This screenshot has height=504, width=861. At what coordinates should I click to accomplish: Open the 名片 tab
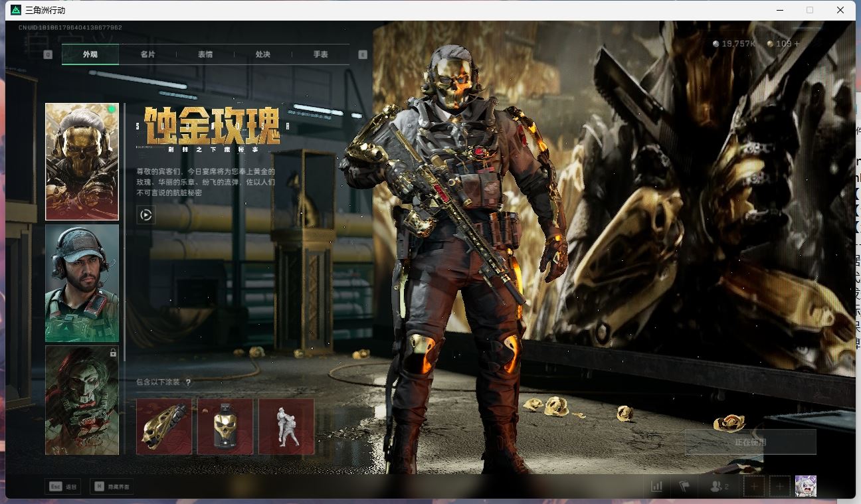click(x=147, y=54)
